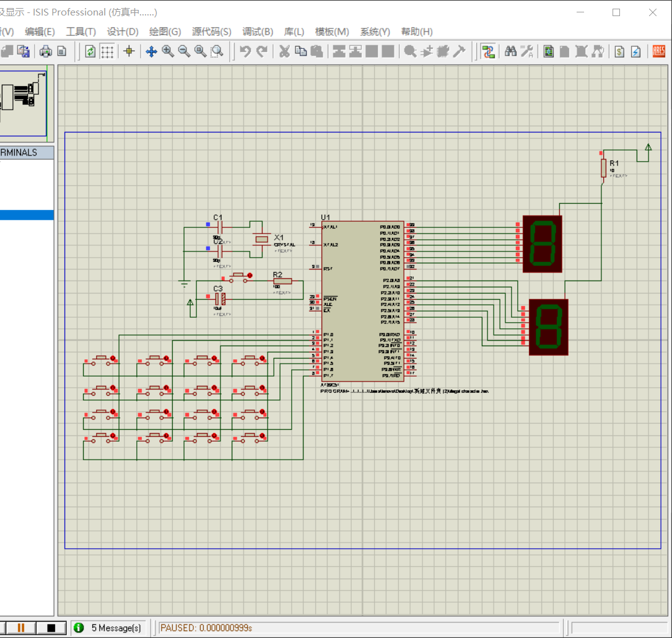
Task: Click the Block Rotate icon
Action: tap(372, 51)
